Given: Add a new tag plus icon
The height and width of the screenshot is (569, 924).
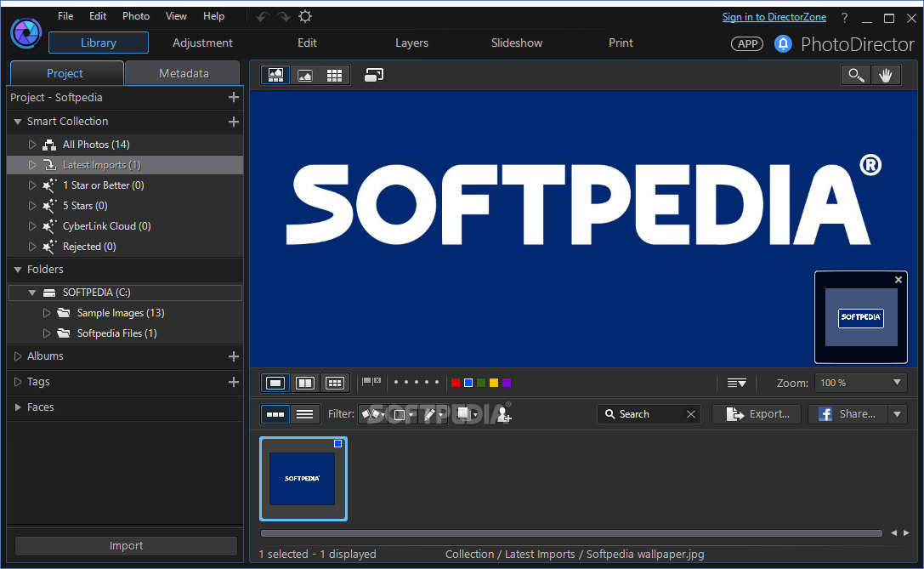Looking at the screenshot, I should [234, 382].
